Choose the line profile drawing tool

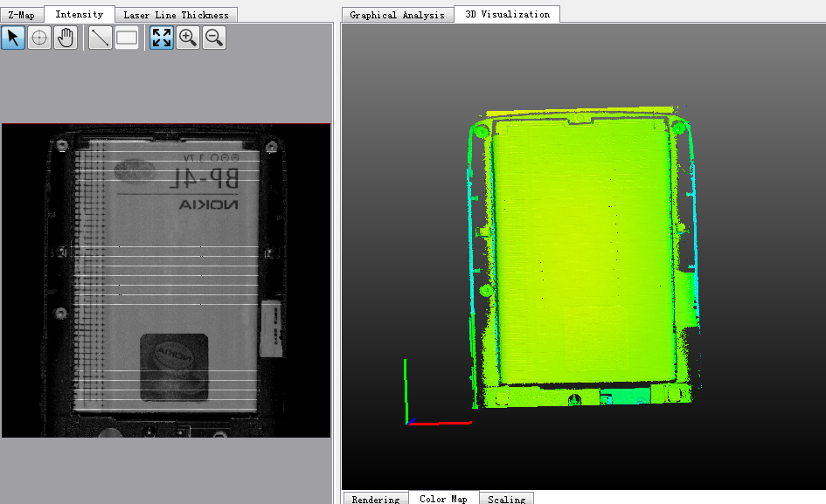pos(101,38)
